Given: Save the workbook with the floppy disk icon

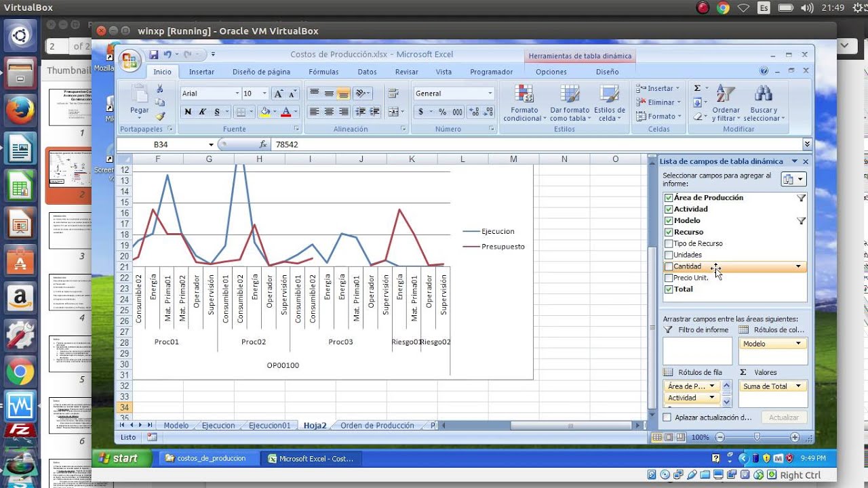Looking at the screenshot, I should click(x=154, y=54).
